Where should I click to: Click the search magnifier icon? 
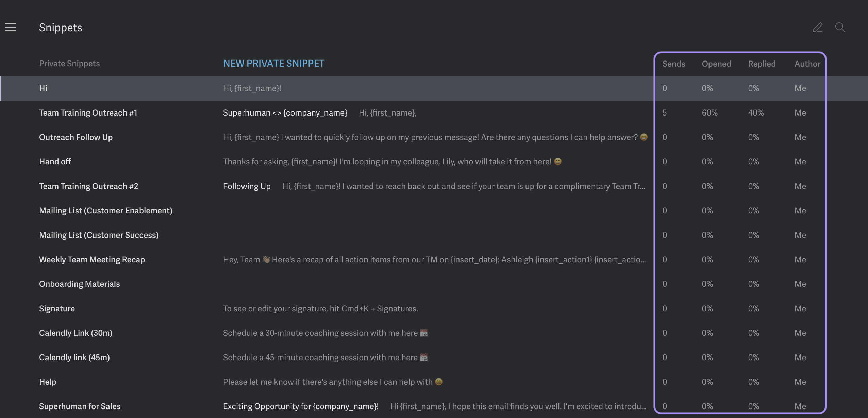click(x=840, y=27)
